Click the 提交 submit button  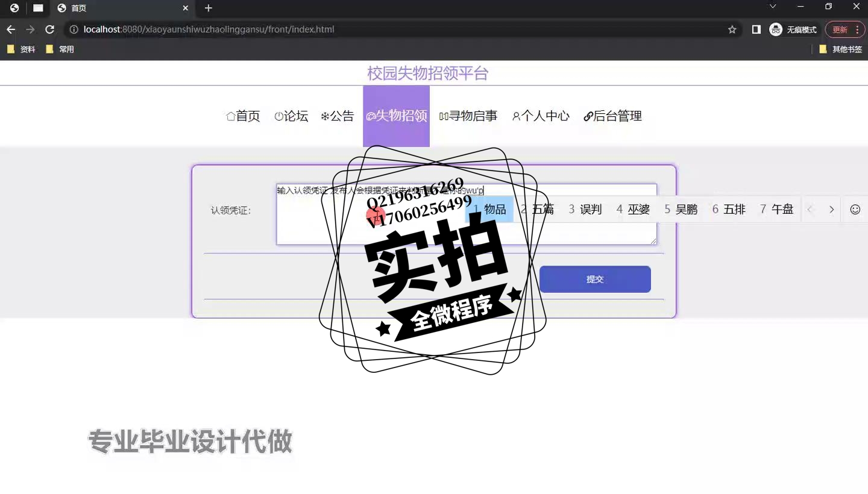tap(595, 280)
